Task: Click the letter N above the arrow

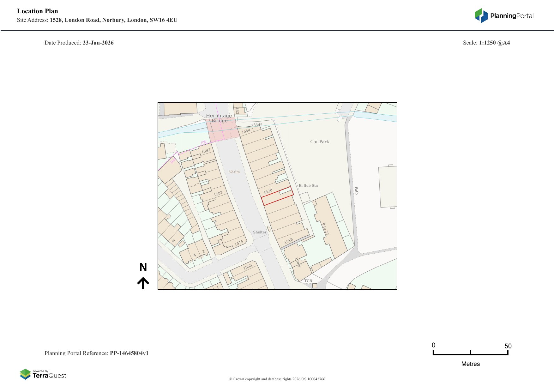Action: pos(143,267)
